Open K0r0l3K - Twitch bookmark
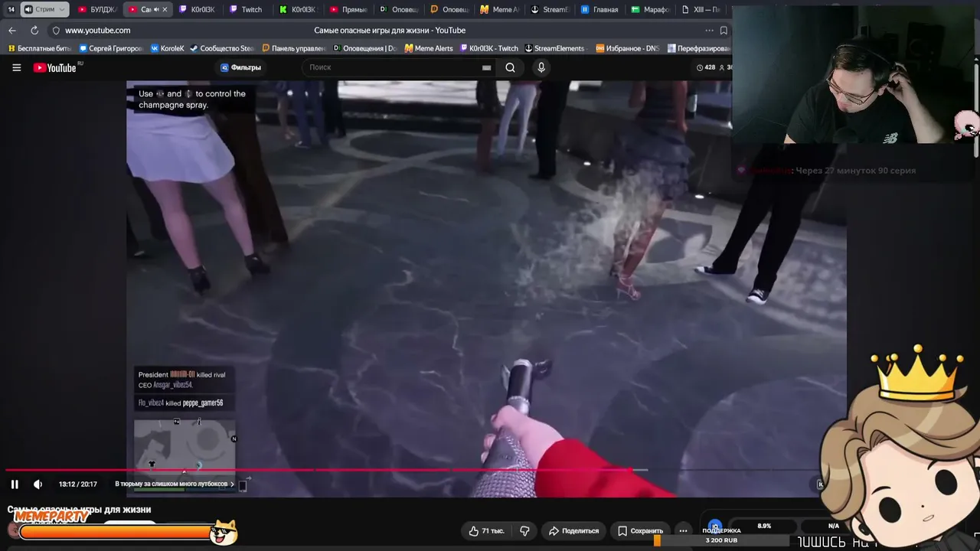The height and width of the screenshot is (551, 980). pyautogui.click(x=488, y=48)
